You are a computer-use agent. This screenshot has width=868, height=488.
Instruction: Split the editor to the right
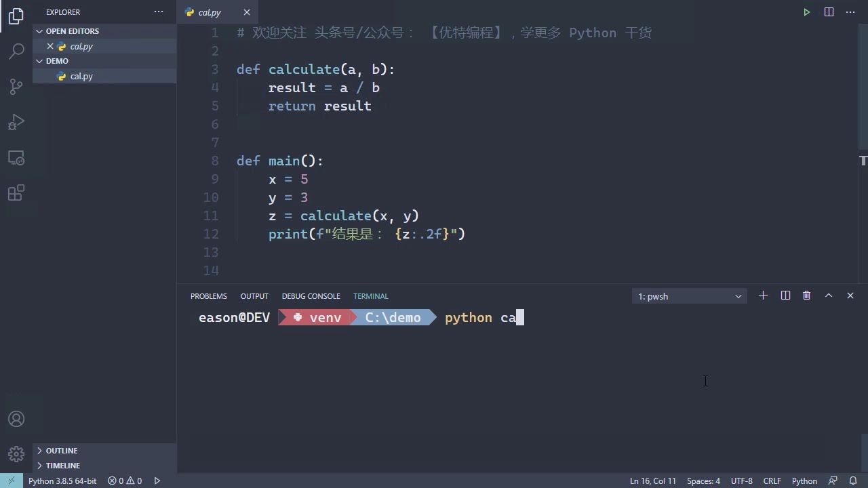tap(829, 12)
